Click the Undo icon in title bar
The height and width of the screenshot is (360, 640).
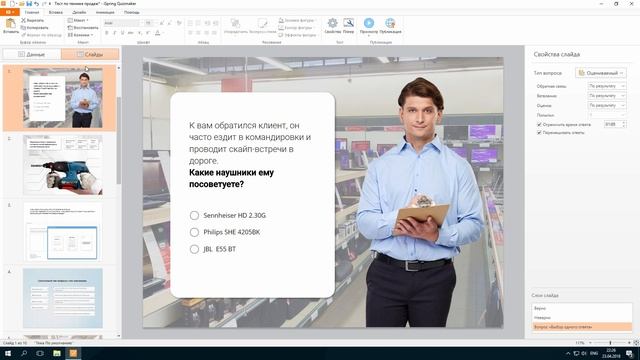click(37, 4)
